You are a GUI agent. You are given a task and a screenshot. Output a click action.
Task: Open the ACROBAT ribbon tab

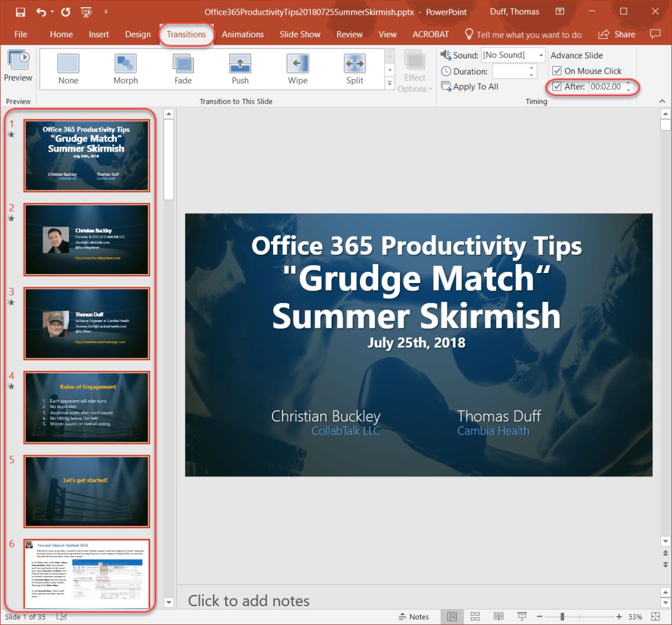pyautogui.click(x=430, y=35)
